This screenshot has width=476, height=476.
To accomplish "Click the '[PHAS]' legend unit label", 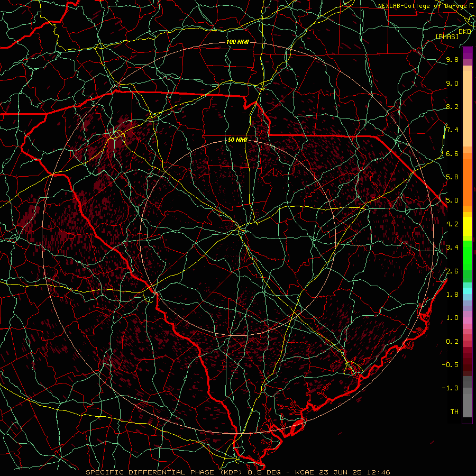I will click(447, 36).
